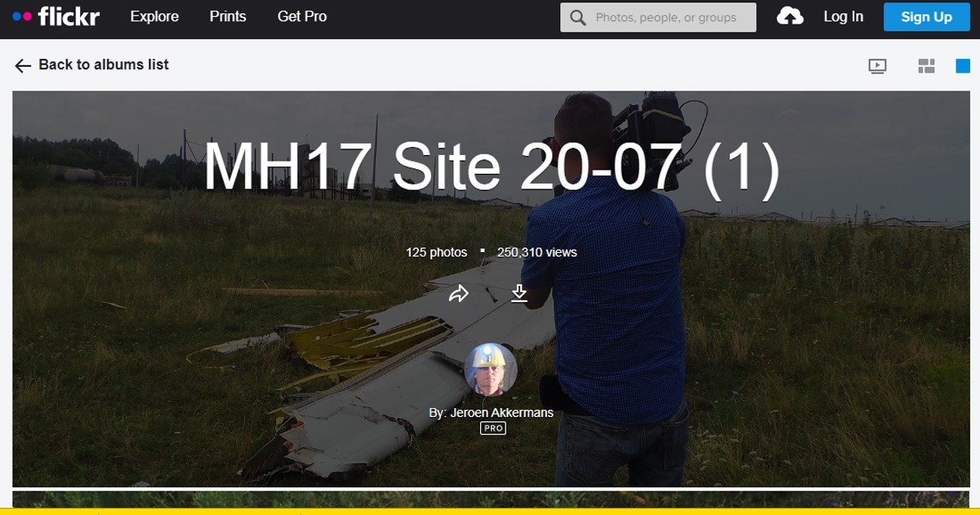Viewport: 980px width, 515px height.
Task: Click the search magnifier icon
Action: click(x=578, y=17)
